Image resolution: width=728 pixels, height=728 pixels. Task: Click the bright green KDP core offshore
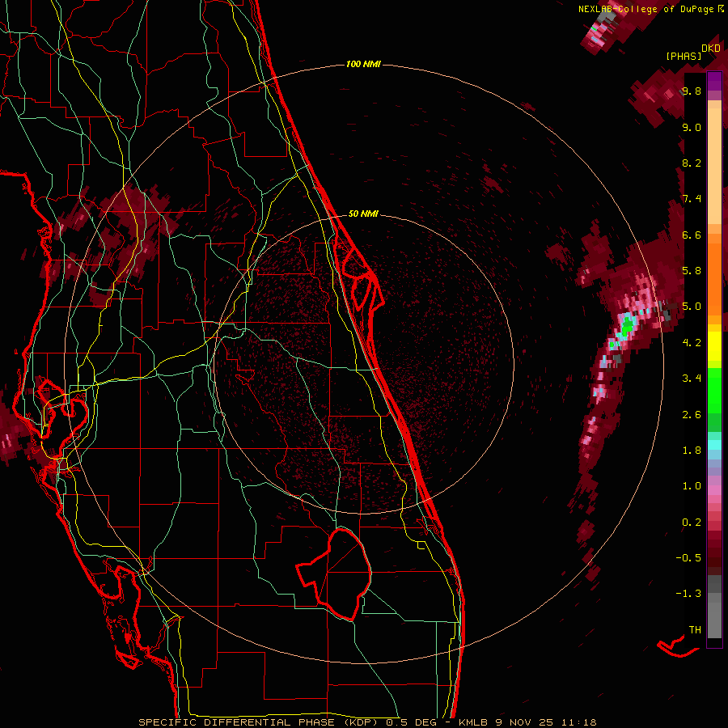coord(627,328)
